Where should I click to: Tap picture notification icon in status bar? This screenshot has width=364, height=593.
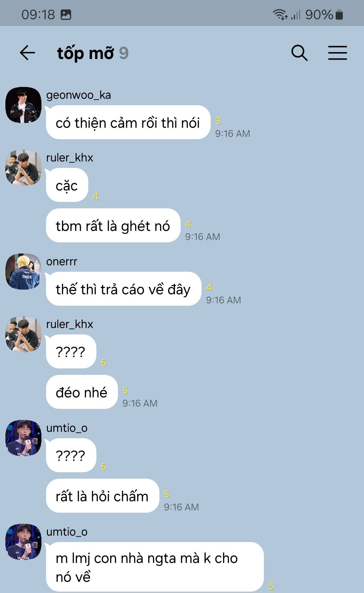click(x=66, y=14)
